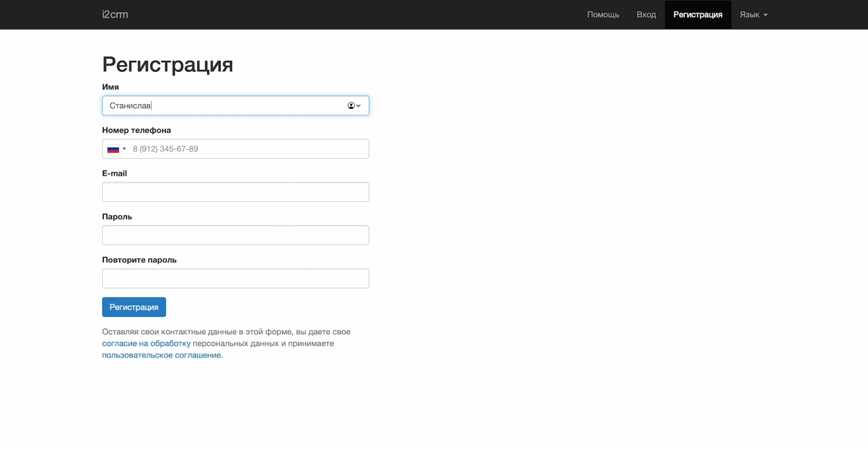868x449 pixels.
Task: Click the E-mail field label
Action: pyautogui.click(x=115, y=173)
